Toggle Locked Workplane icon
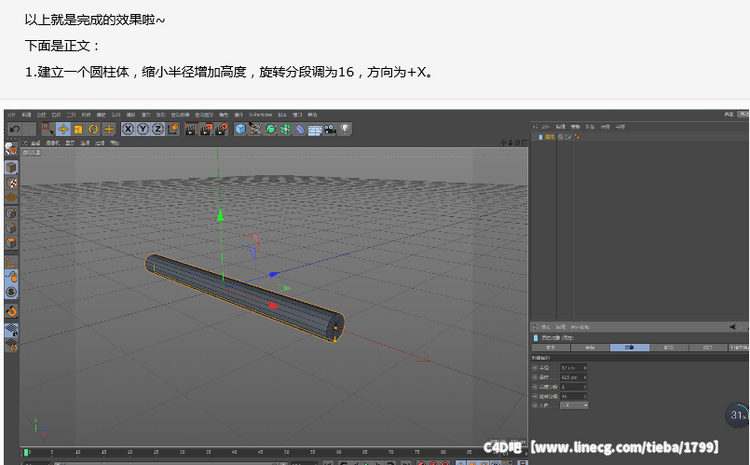The width and height of the screenshot is (750, 465). coord(11,330)
